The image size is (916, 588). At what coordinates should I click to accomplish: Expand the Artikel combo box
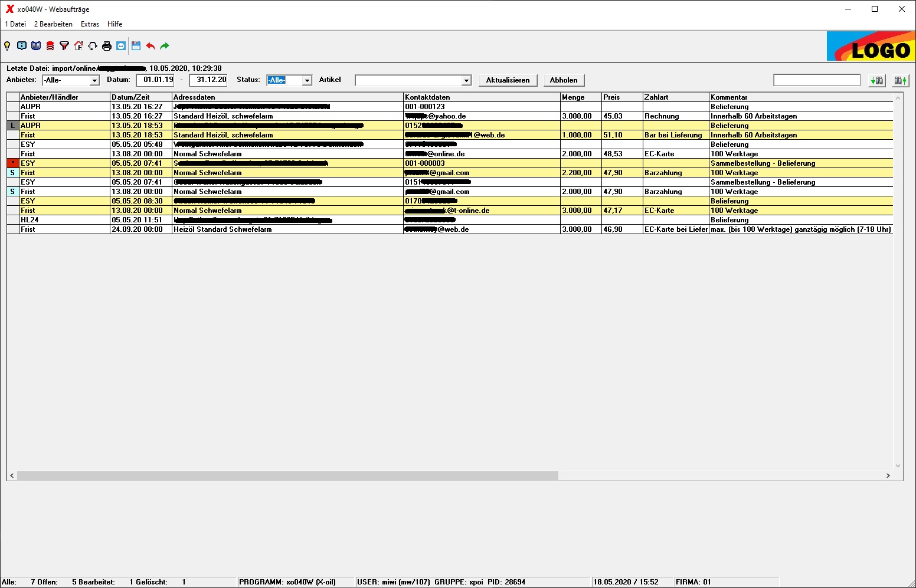[x=466, y=80]
